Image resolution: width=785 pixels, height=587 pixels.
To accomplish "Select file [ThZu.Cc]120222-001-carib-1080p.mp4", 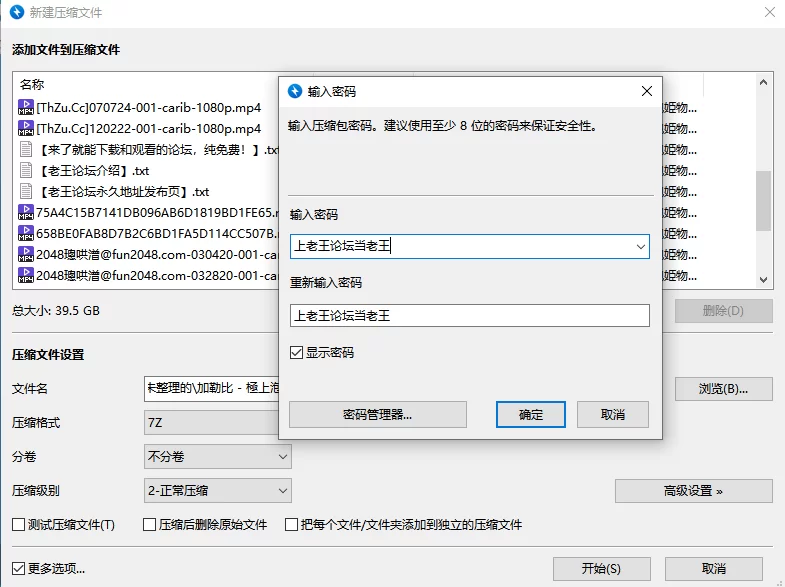I will pos(148,129).
